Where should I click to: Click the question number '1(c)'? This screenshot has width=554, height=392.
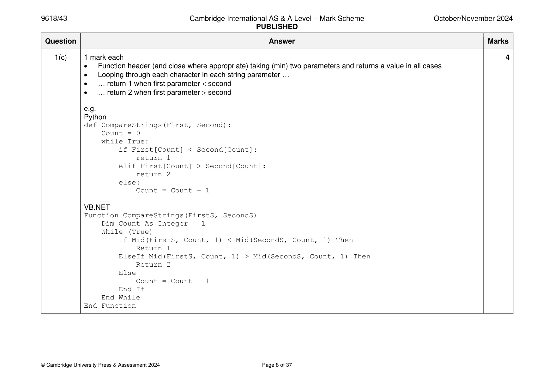pyautogui.click(x=61, y=57)
